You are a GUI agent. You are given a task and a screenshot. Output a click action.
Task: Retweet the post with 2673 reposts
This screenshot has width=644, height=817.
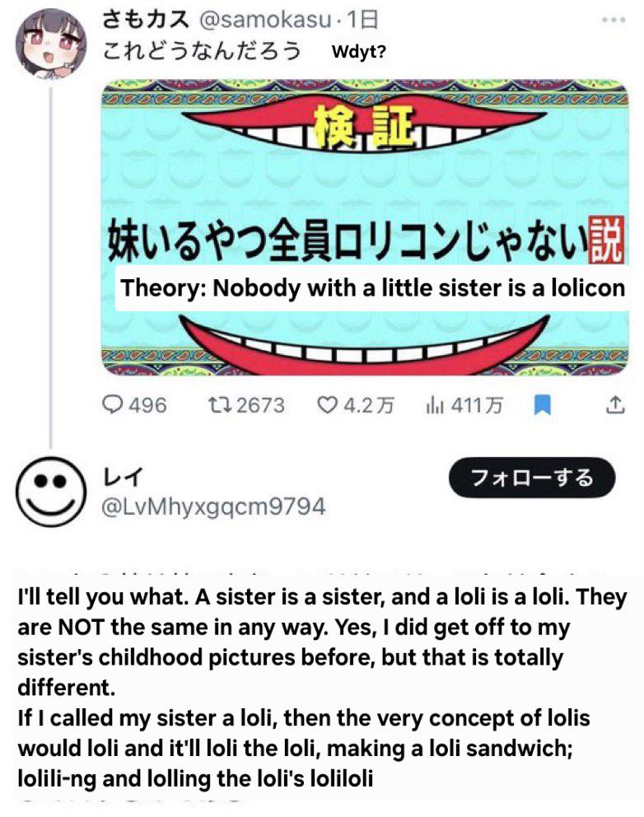(x=246, y=405)
